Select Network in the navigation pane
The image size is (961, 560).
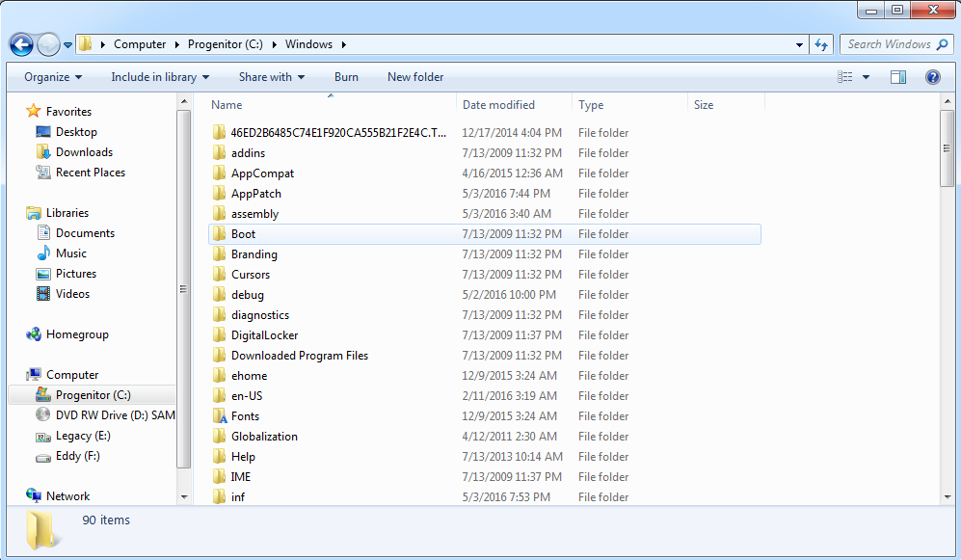tap(68, 495)
